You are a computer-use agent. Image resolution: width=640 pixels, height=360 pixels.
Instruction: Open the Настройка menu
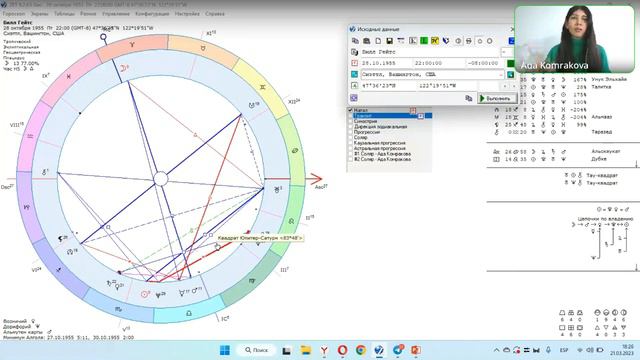(187, 13)
